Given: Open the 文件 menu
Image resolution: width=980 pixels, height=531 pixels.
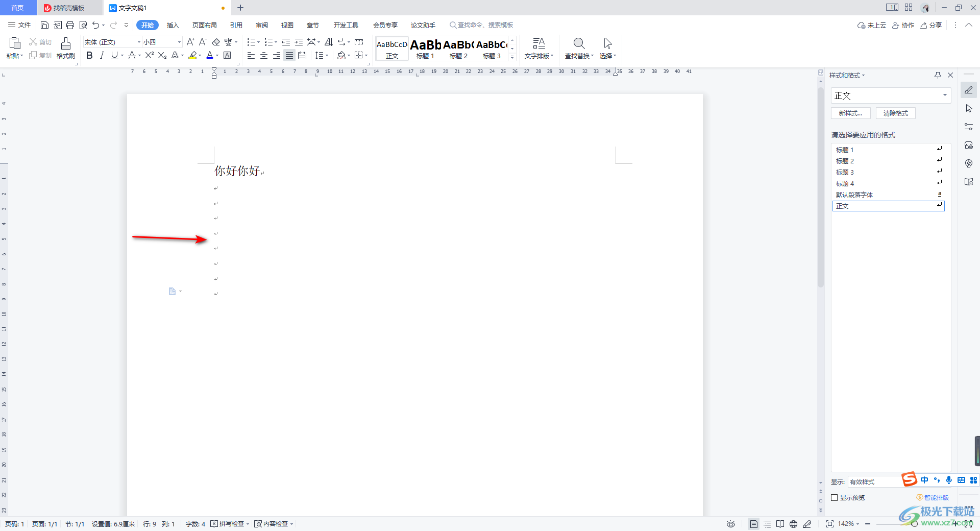Looking at the screenshot, I should pos(19,25).
